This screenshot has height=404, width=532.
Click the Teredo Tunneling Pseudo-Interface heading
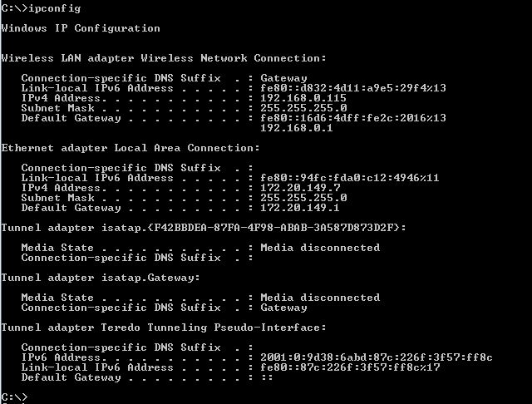tap(164, 327)
